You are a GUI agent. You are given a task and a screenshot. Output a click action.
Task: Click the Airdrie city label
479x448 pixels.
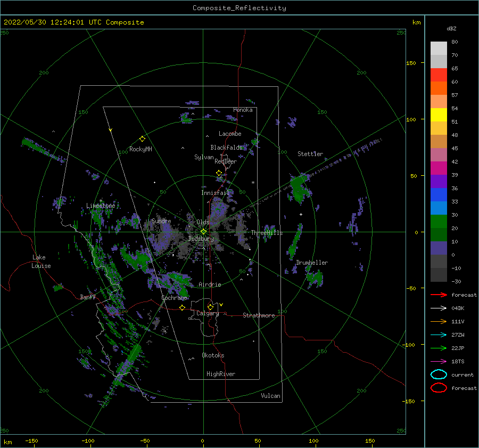tap(210, 284)
